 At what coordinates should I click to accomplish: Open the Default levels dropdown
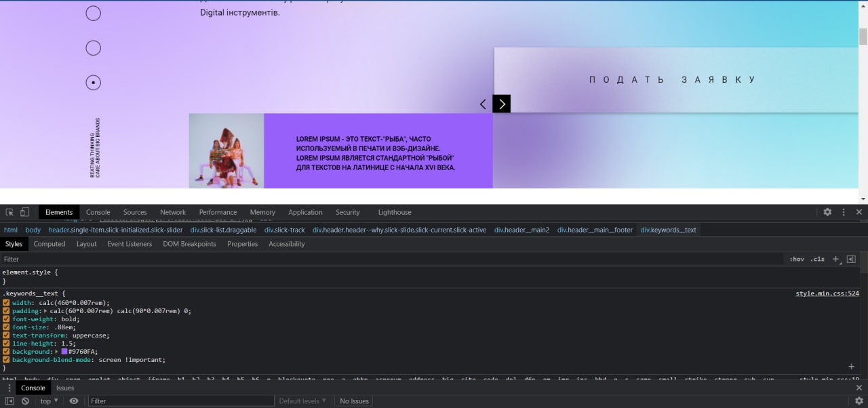[x=302, y=401]
